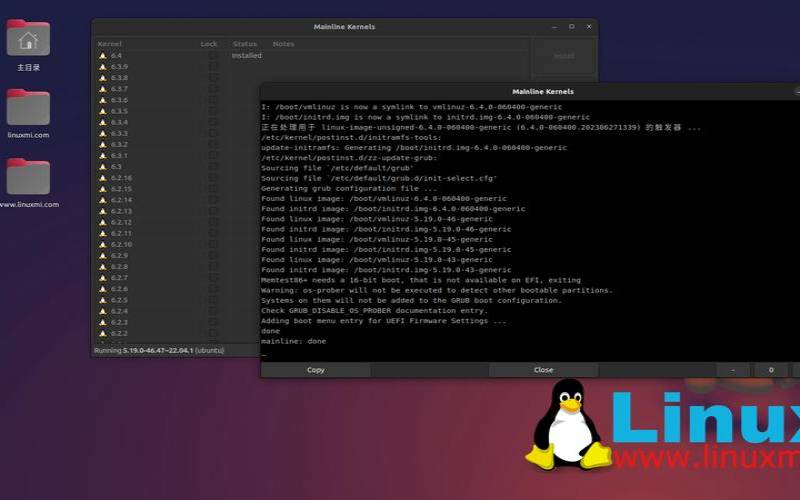Toggle the lock checkbox for kernel 6.4
The height and width of the screenshot is (500, 800).
click(x=212, y=56)
